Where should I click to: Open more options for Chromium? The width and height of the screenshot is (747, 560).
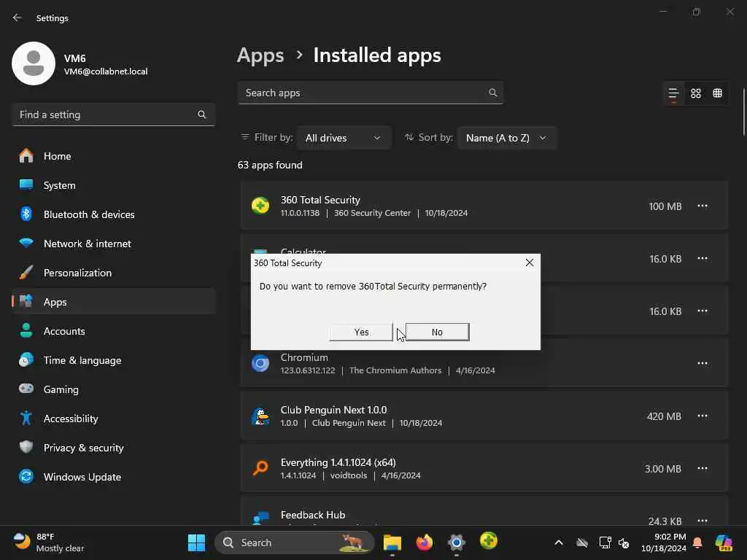pos(703,363)
